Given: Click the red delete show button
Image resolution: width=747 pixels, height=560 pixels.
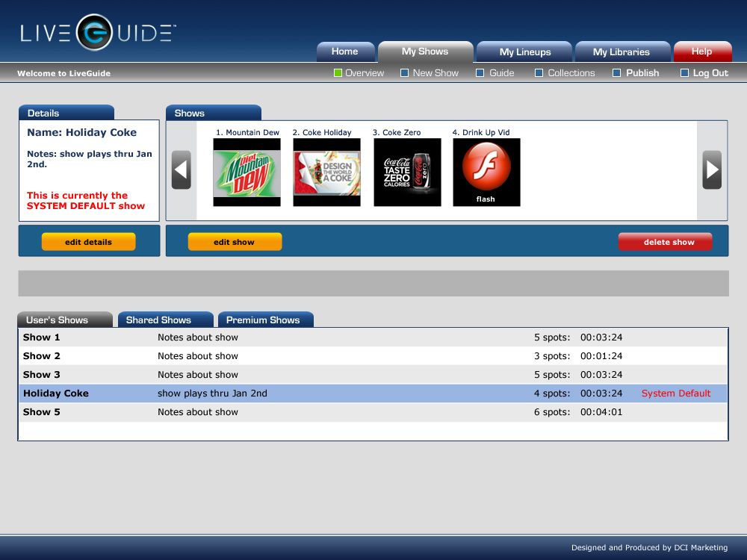Looking at the screenshot, I should coord(665,242).
